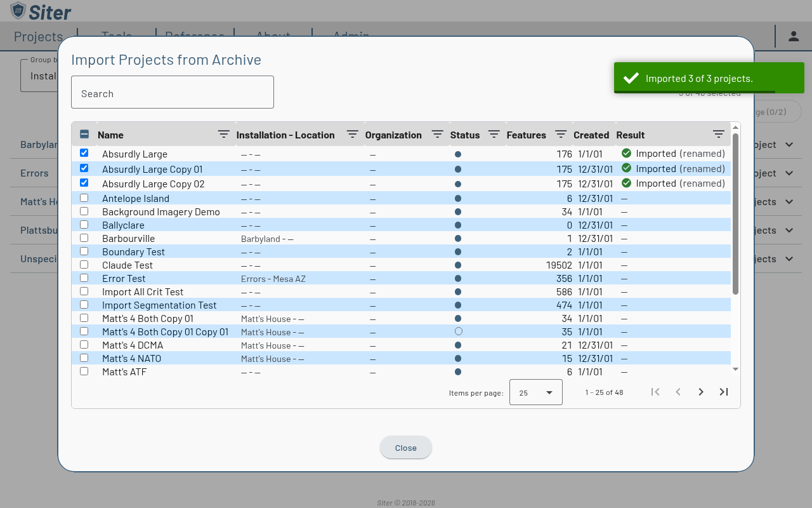Click the scroll-down arrow of the table
The width and height of the screenshot is (812, 508).
pos(736,369)
